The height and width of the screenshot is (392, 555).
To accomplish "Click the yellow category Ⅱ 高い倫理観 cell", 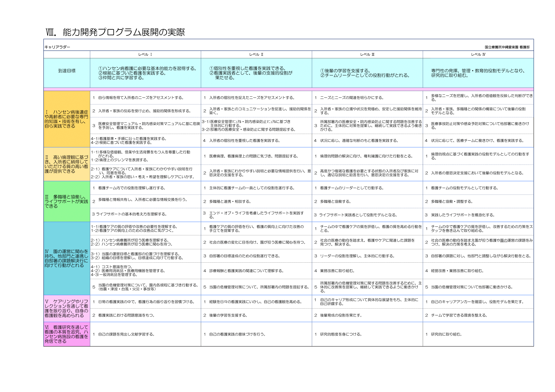I will [x=66, y=164].
